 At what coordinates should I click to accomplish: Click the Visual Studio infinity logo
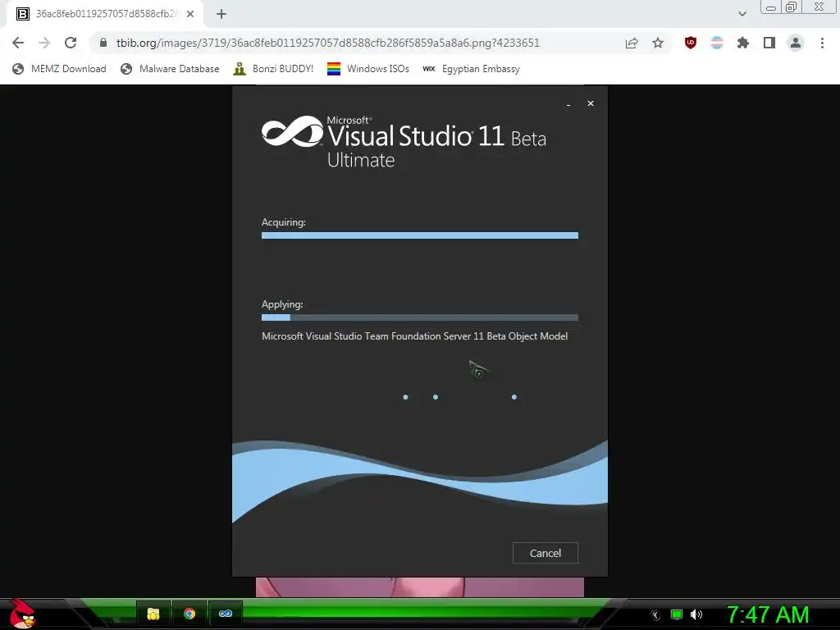[293, 131]
